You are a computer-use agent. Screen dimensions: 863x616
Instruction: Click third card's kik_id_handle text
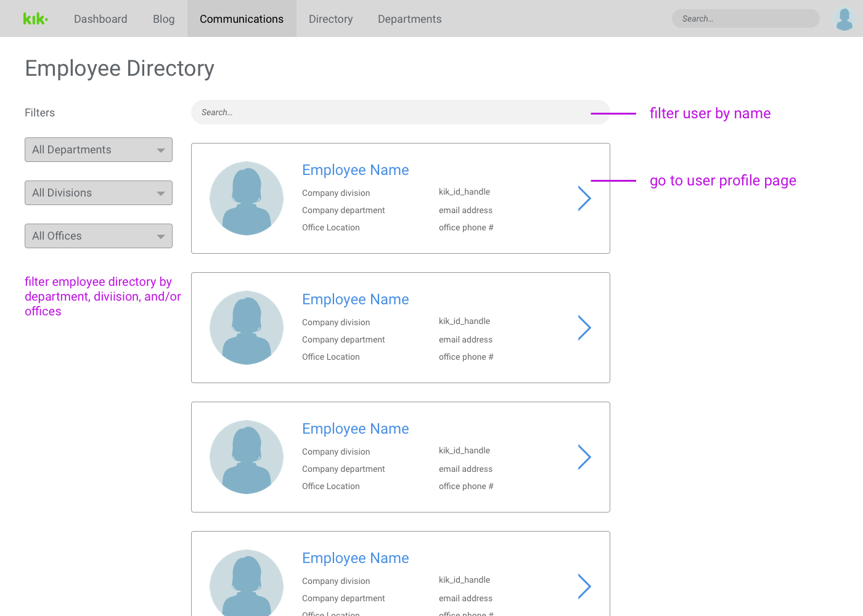click(x=465, y=451)
